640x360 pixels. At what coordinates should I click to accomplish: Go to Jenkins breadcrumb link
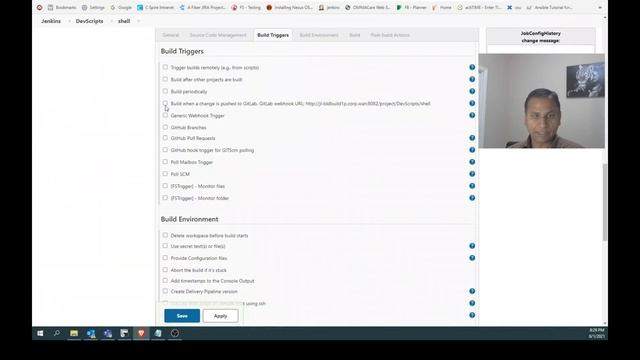pyautogui.click(x=51, y=21)
